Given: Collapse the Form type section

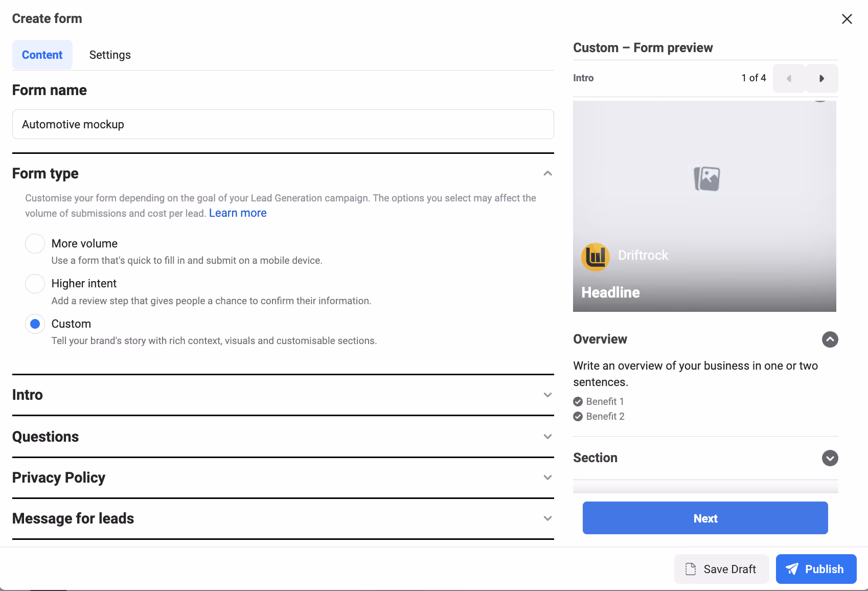Looking at the screenshot, I should click(547, 173).
